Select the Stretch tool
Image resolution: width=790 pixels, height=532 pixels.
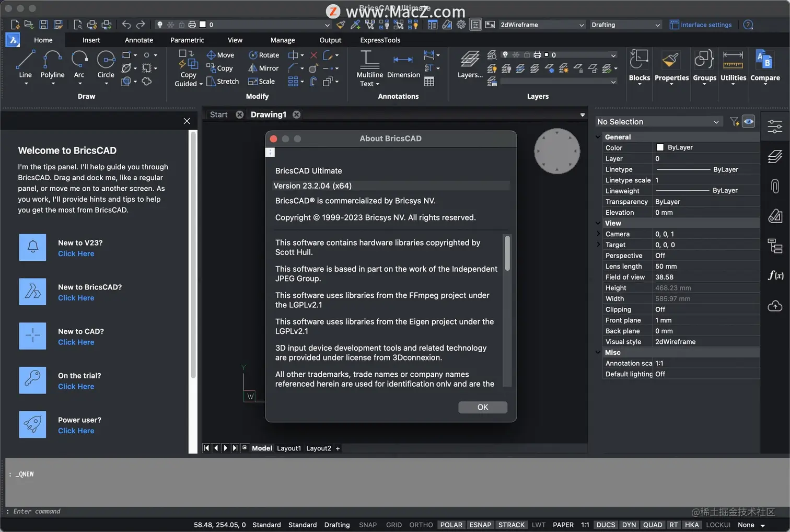(x=223, y=82)
